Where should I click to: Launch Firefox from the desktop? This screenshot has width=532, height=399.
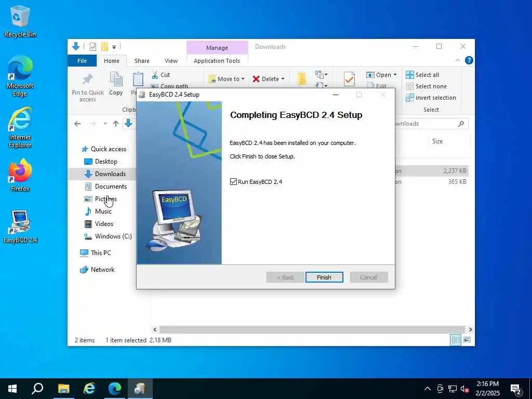coord(20,176)
